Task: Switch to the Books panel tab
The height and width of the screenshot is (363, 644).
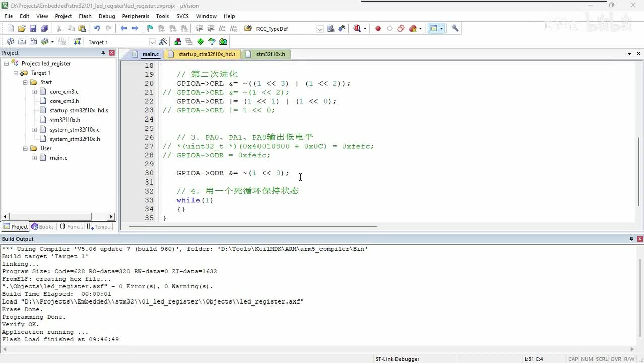Action: 42,227
